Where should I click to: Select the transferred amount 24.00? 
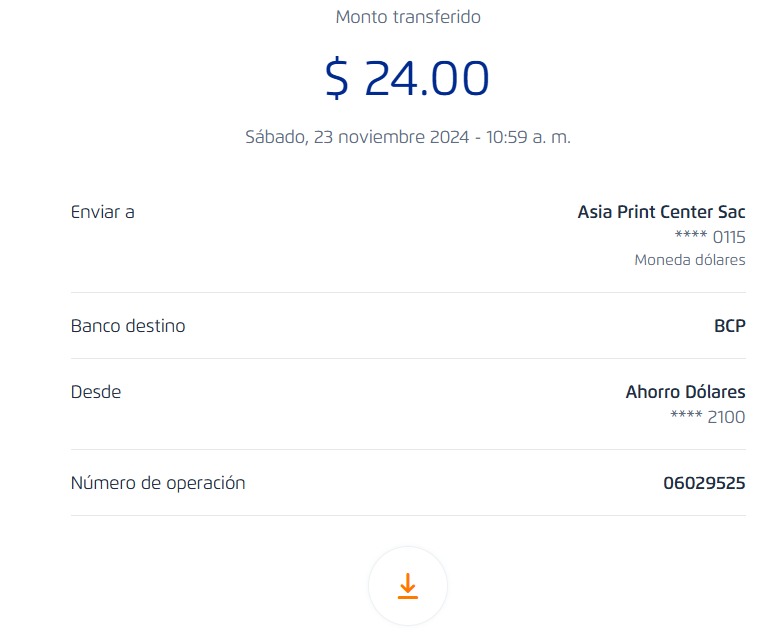[x=427, y=79]
